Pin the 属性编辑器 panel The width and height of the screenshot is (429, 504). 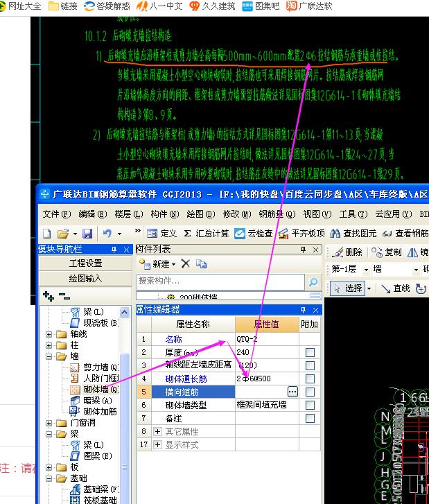[303, 310]
